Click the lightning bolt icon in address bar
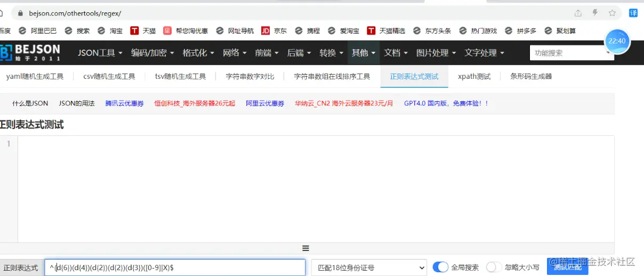This screenshot has width=644, height=276. click(595, 13)
